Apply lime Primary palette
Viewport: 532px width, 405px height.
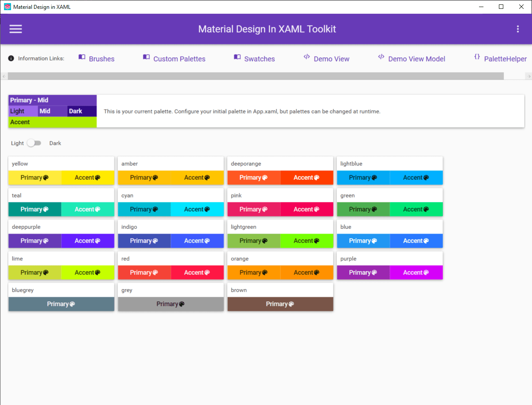35,273
